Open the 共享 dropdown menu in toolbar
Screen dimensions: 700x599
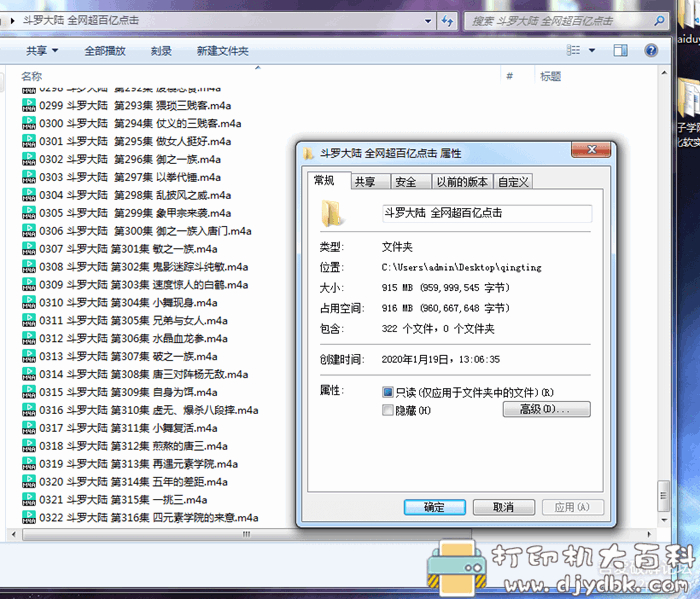click(42, 50)
